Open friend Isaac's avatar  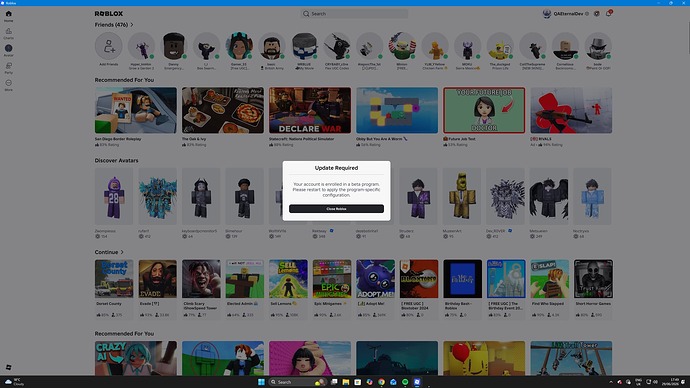[x=272, y=46]
